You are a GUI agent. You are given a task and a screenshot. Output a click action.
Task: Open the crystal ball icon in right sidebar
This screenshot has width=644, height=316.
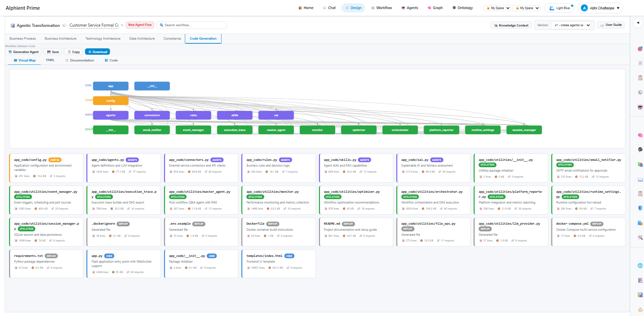click(640, 149)
